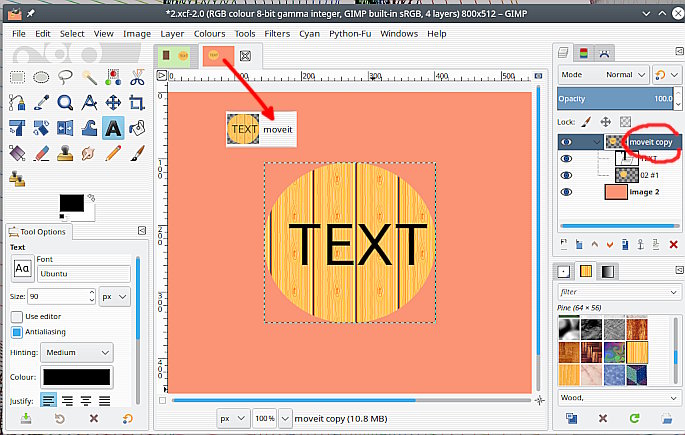Screen dimensions: 685x435
Task: Select the Eraser tool
Action: point(41,153)
